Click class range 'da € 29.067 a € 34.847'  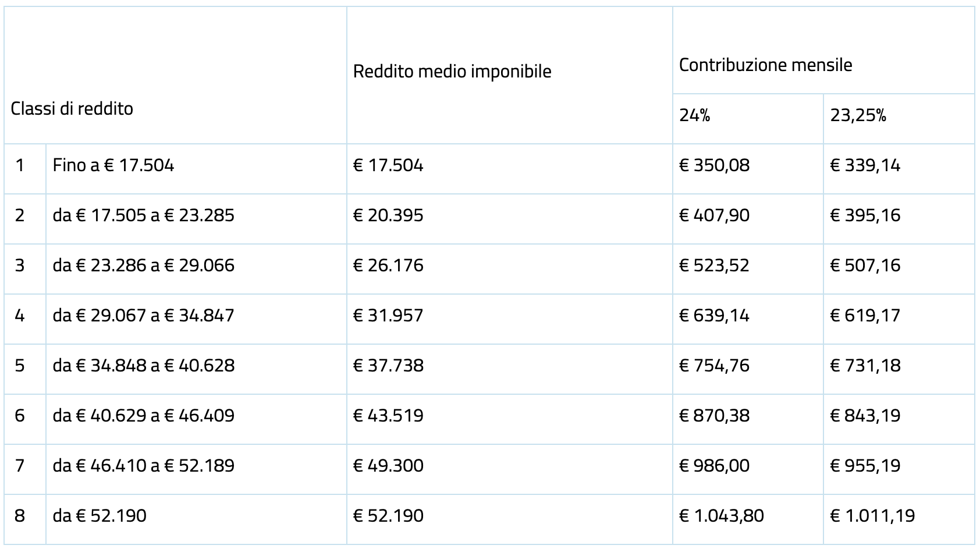click(143, 316)
